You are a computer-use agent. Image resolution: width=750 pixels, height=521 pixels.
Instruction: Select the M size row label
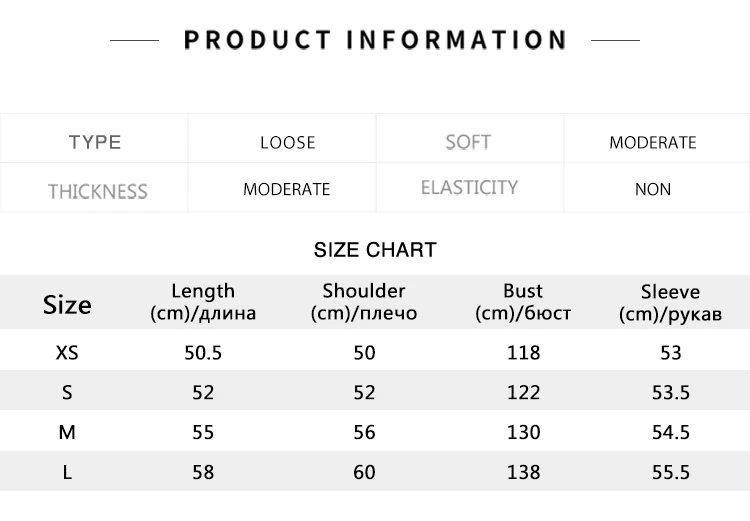point(67,432)
